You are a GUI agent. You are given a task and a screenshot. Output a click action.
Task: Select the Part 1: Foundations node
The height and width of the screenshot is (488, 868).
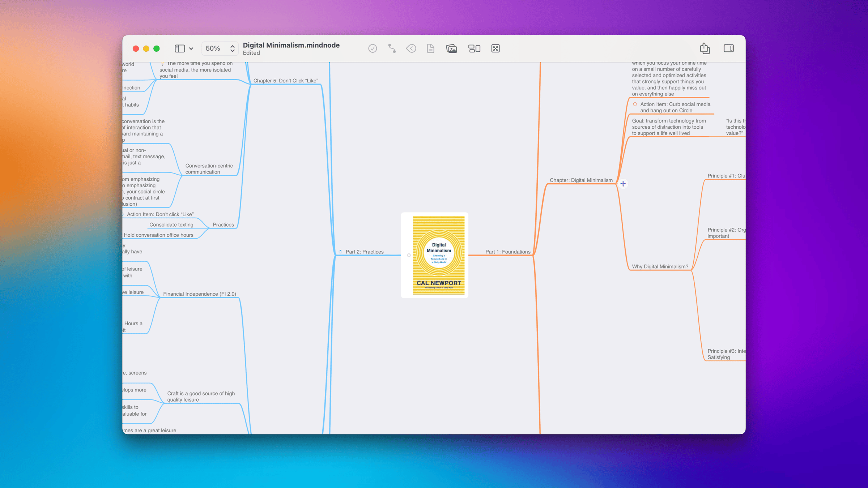click(x=508, y=252)
